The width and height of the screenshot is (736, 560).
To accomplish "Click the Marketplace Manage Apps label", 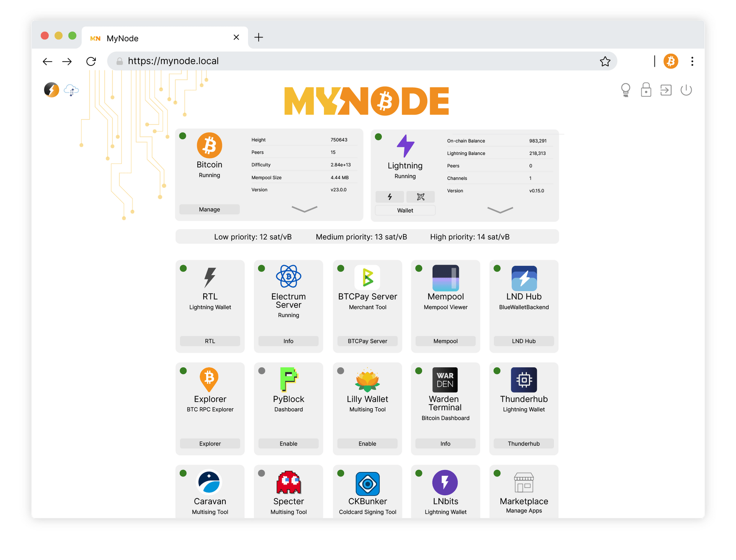I will 524,511.
